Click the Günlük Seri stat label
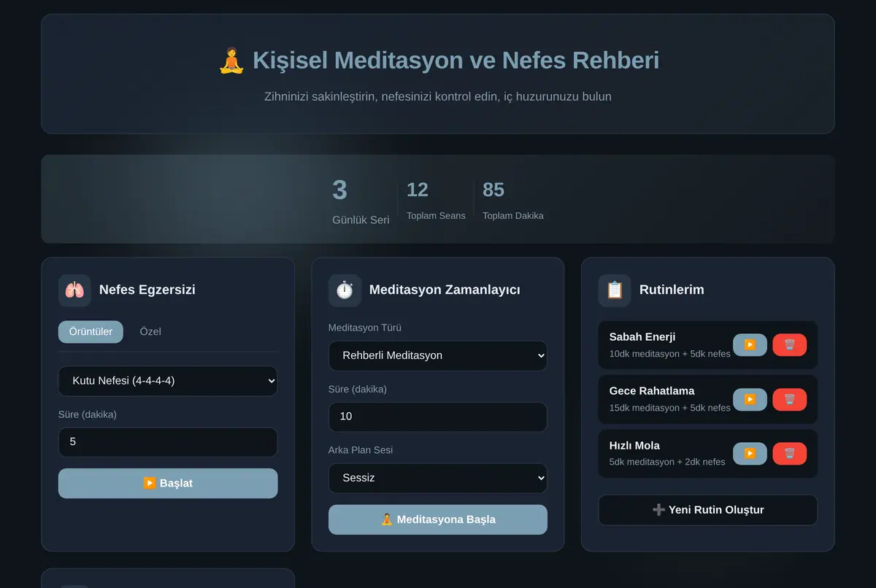Screen dimensions: 876x588 point(361,220)
